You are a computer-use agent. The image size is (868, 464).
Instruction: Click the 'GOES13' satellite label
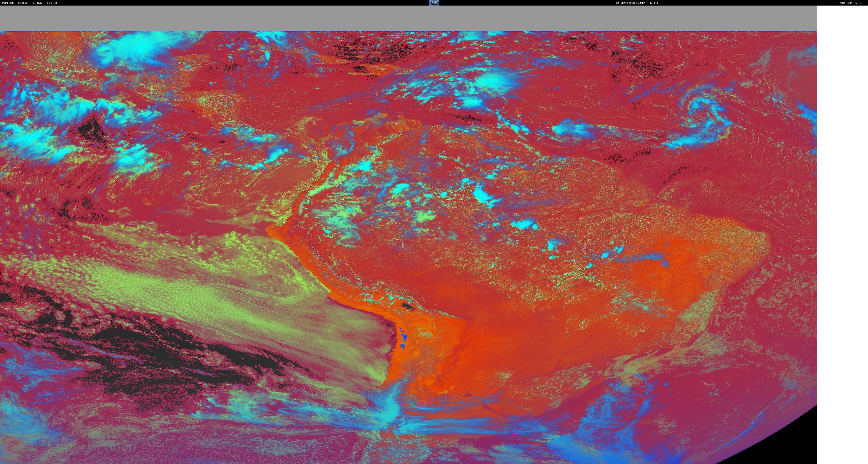(x=53, y=3)
